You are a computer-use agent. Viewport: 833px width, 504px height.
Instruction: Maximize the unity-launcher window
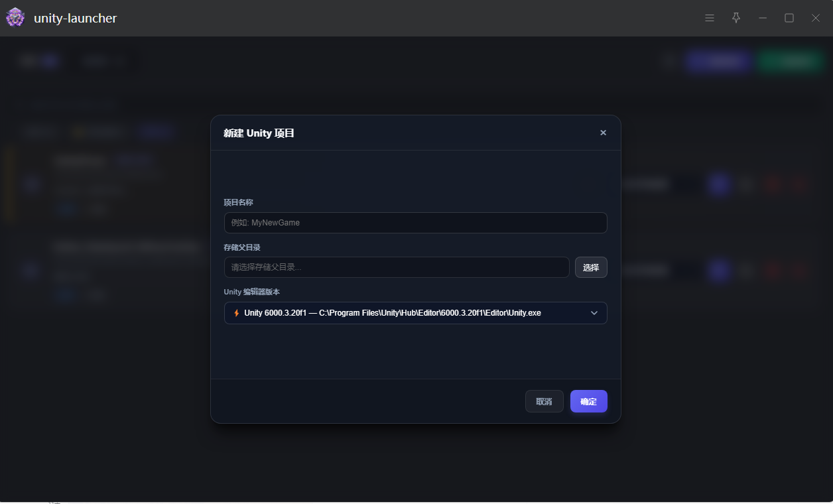pos(789,18)
